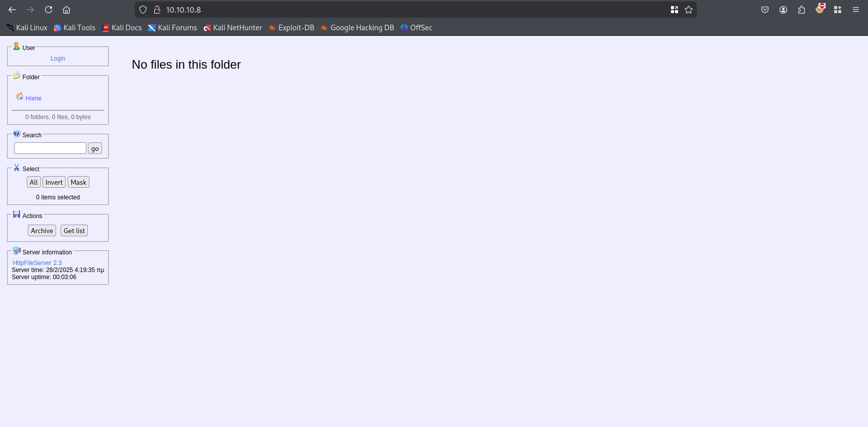
Task: Open the Home folder link
Action: [33, 98]
